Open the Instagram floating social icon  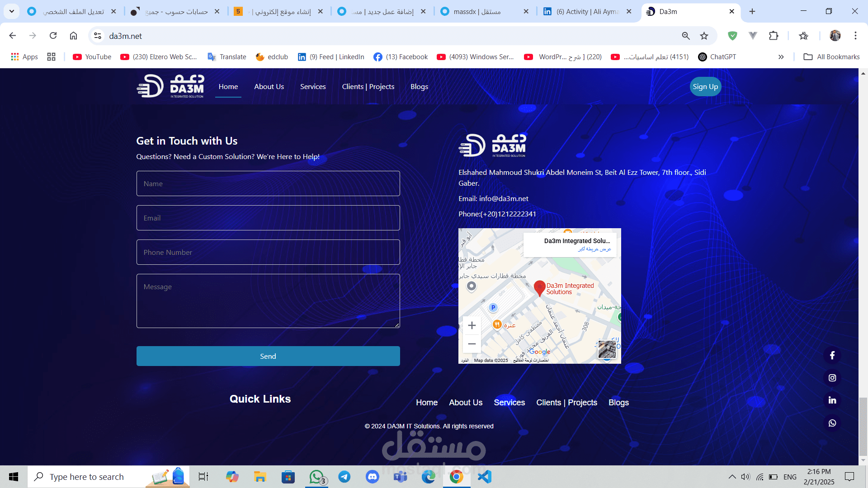coord(832,378)
